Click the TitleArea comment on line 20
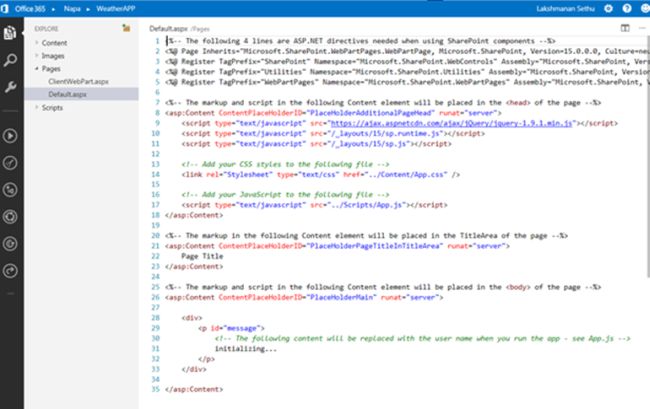 [366, 236]
